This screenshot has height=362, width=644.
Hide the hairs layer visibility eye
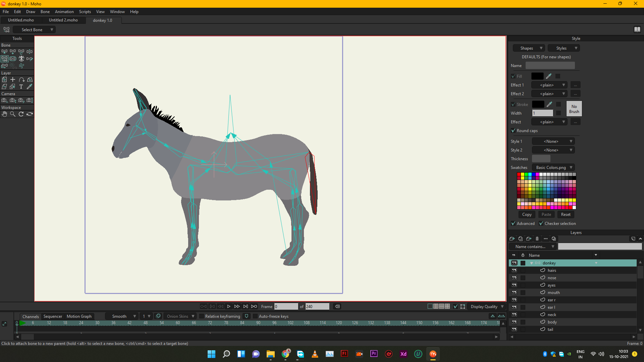pyautogui.click(x=514, y=270)
